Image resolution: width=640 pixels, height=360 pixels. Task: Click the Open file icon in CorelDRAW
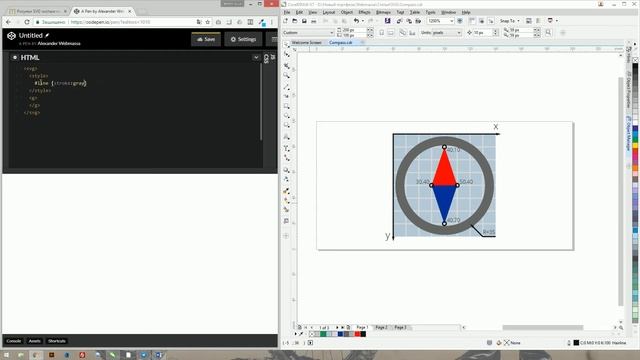[x=295, y=21]
